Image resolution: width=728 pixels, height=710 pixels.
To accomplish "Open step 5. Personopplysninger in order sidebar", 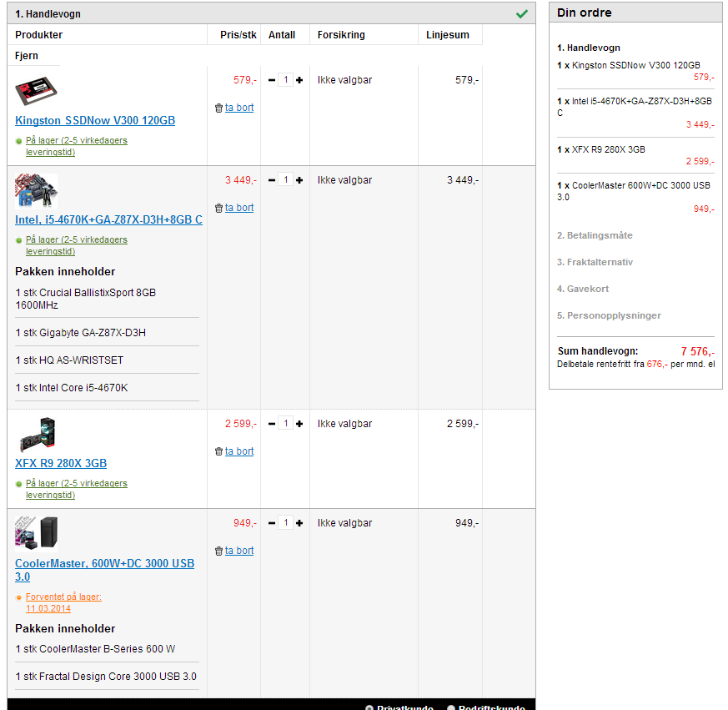I will pos(609,315).
